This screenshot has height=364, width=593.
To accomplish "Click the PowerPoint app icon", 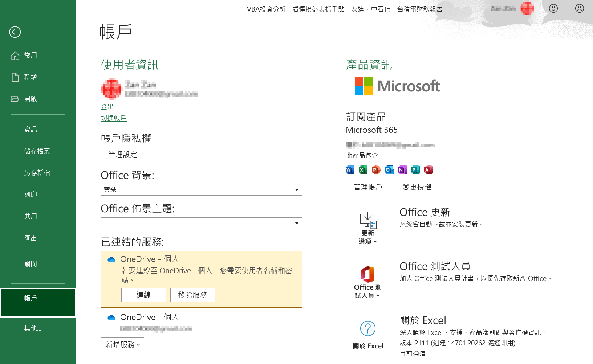I will point(376,170).
